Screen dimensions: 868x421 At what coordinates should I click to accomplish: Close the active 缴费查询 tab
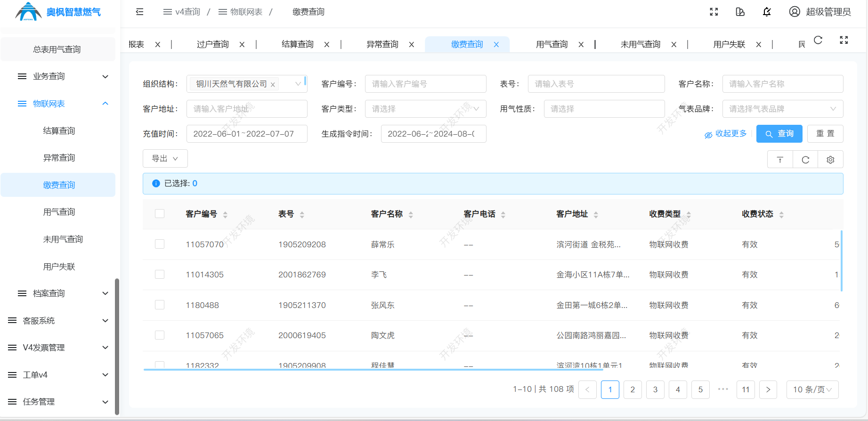496,44
